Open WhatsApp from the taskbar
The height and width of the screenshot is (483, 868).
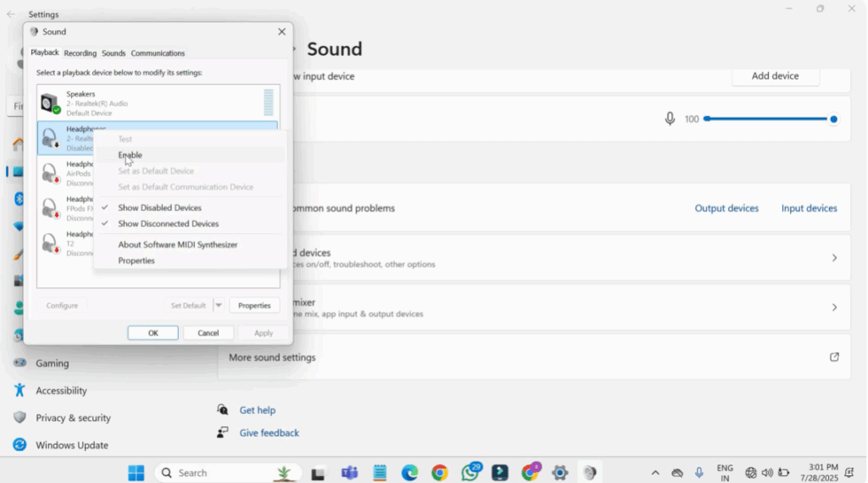click(470, 473)
